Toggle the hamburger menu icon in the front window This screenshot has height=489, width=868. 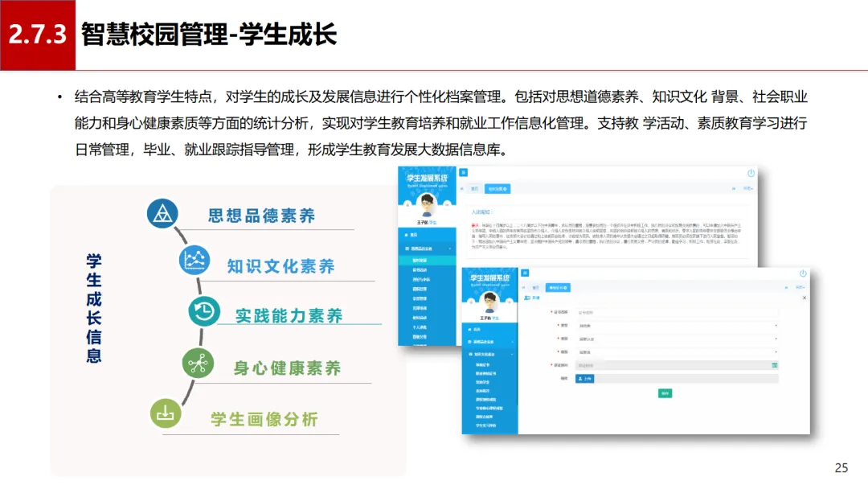[525, 273]
